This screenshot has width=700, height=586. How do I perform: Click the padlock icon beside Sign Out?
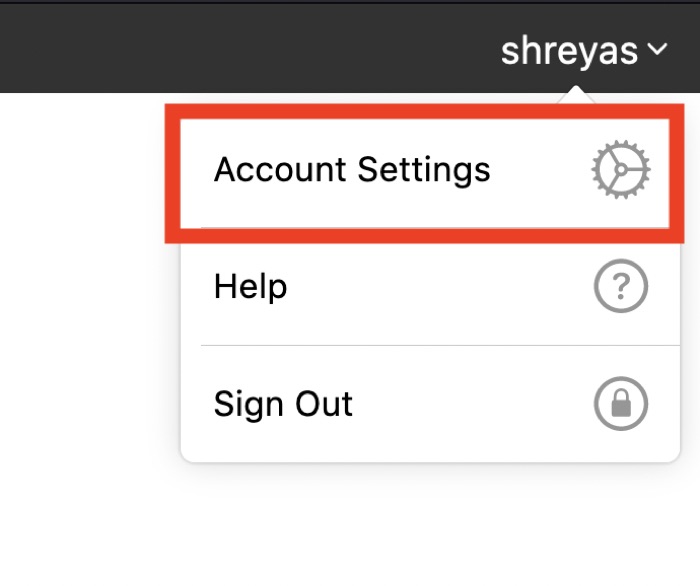coord(621,405)
